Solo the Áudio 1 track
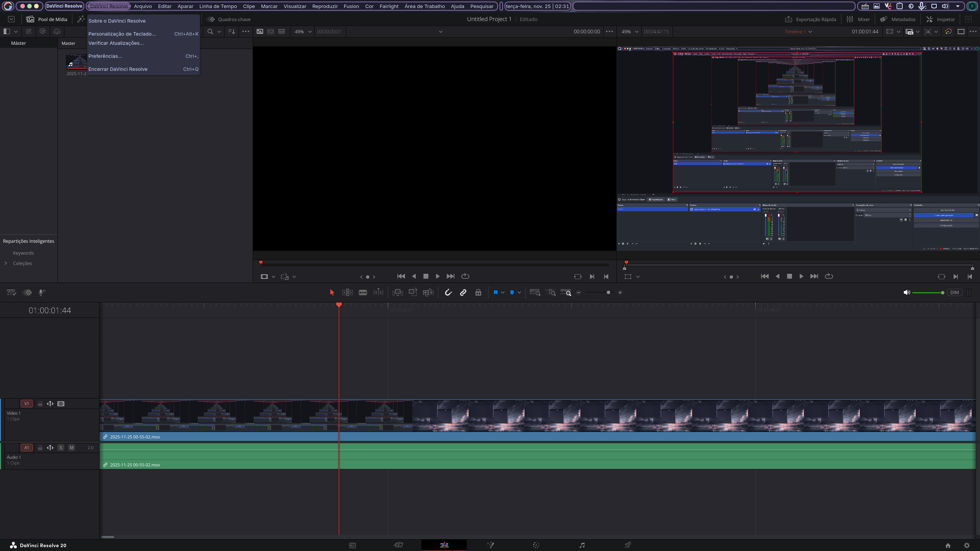Screen dimensions: 980x551 coord(61,447)
